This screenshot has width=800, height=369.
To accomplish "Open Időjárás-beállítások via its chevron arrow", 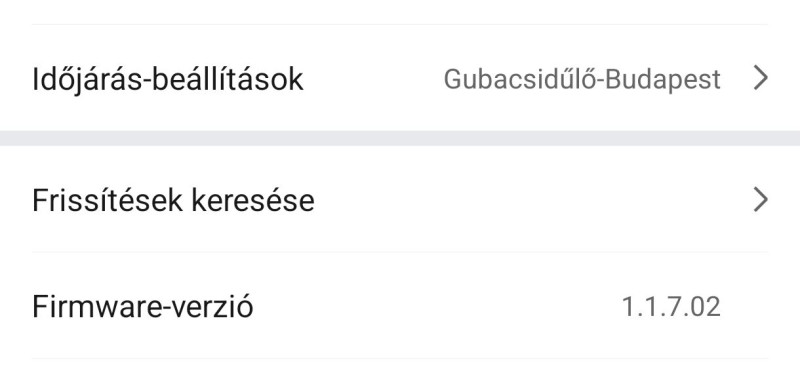I will [760, 79].
